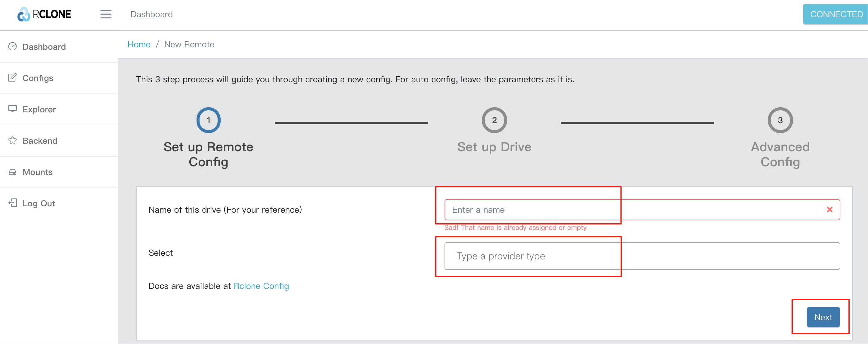Click the Log Out door icon
The height and width of the screenshot is (344, 868).
click(x=12, y=203)
